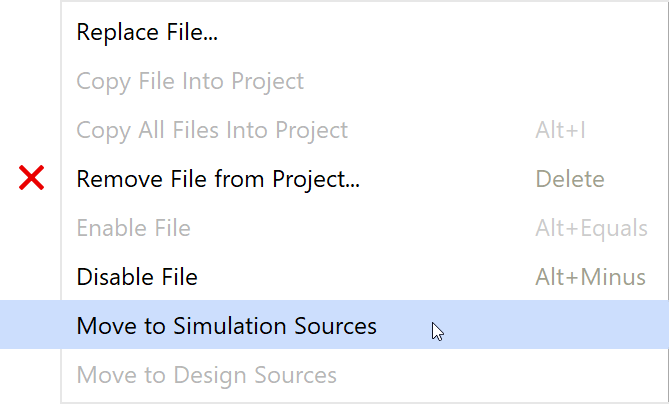Screen dimensions: 669x404
Task: Select the "Replace File..." menu entry
Action: click(147, 32)
